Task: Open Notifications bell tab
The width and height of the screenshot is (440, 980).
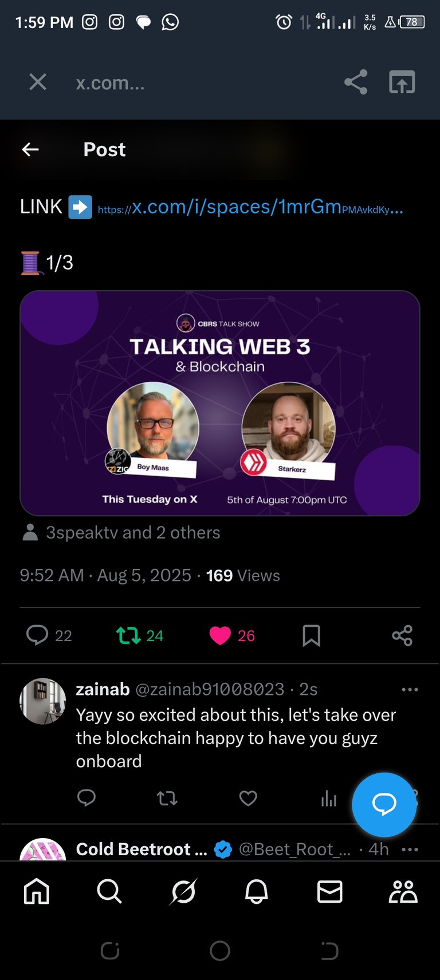Action: 257,891
